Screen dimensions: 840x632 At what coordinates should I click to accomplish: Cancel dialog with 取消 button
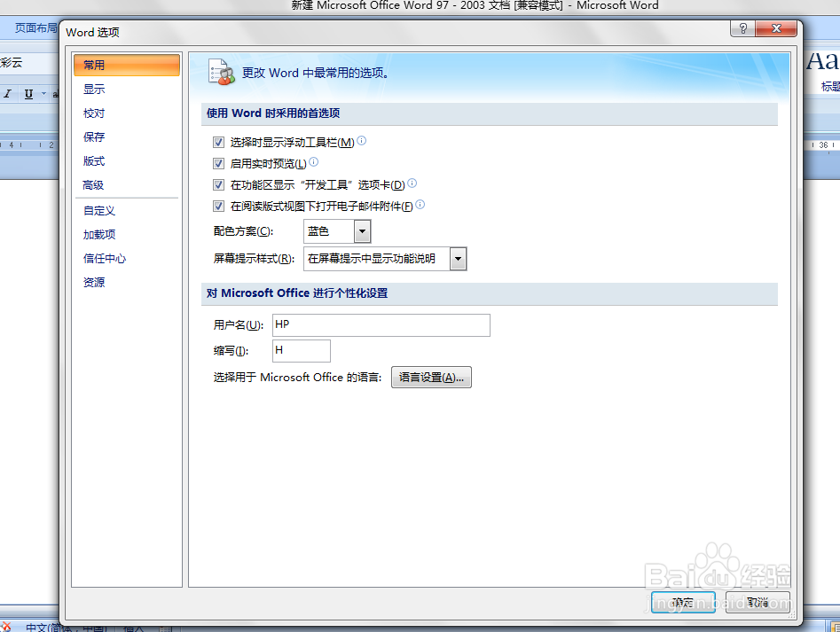[x=758, y=603]
